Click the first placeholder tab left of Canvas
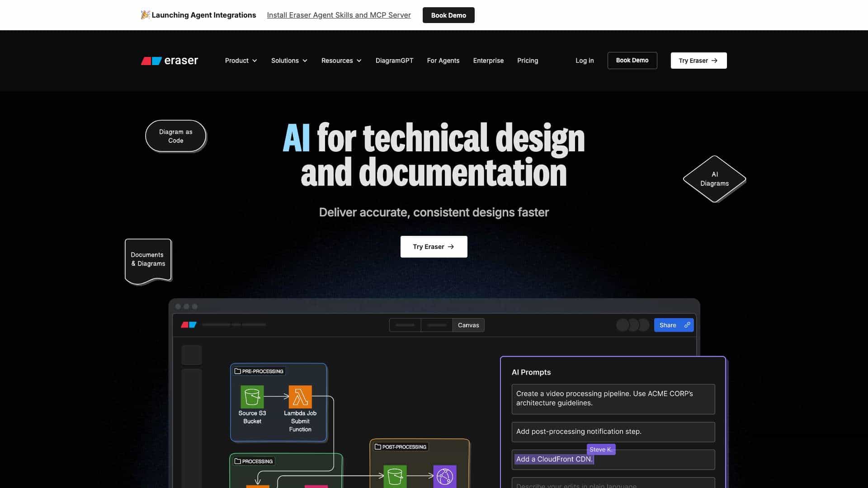The image size is (868, 488). [x=405, y=325]
